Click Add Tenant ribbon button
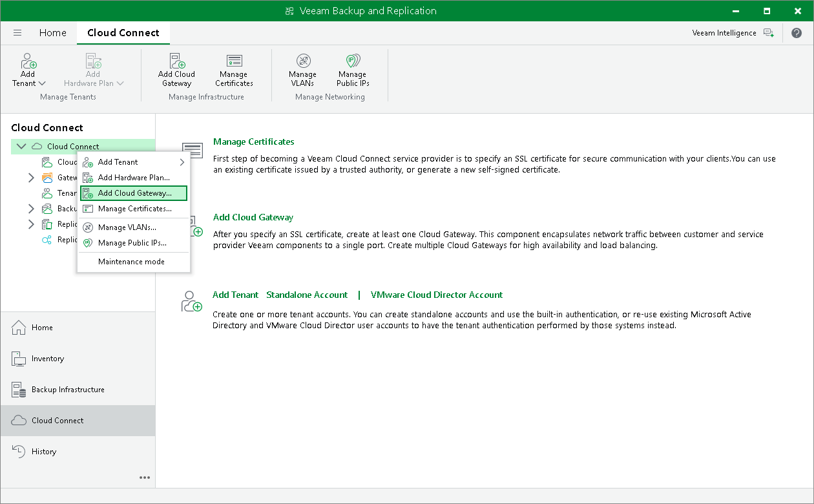Viewport: 814px width, 504px height. click(28, 70)
